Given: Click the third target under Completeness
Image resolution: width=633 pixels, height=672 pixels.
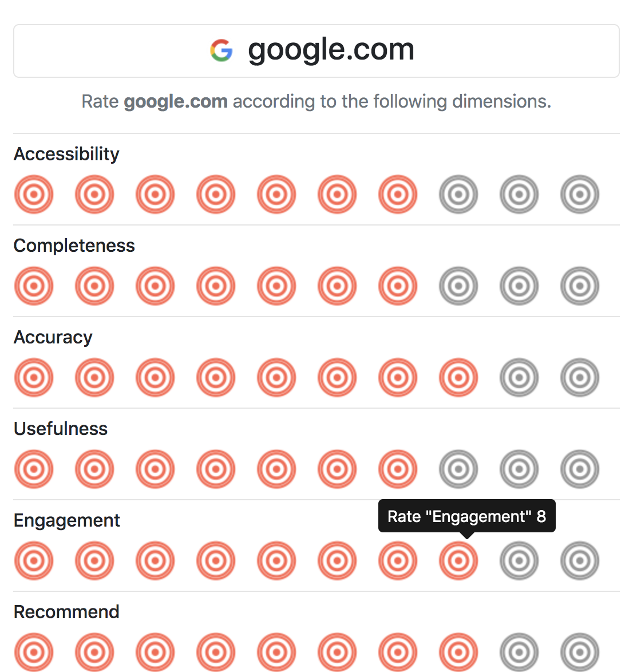Looking at the screenshot, I should 155,286.
